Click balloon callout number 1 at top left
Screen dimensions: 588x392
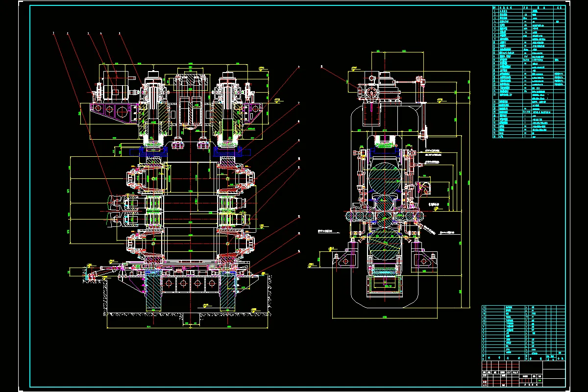[x=52, y=33]
